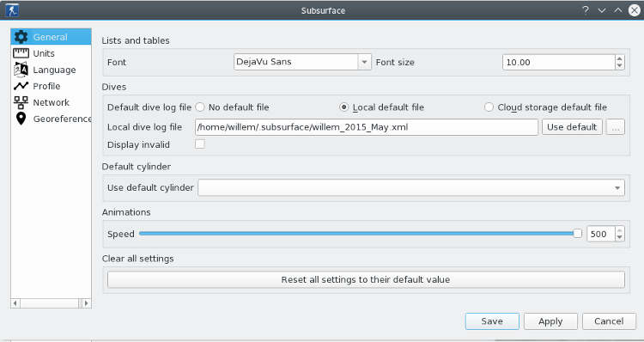
Task: Click the Georeference map pin icon
Action: click(21, 119)
